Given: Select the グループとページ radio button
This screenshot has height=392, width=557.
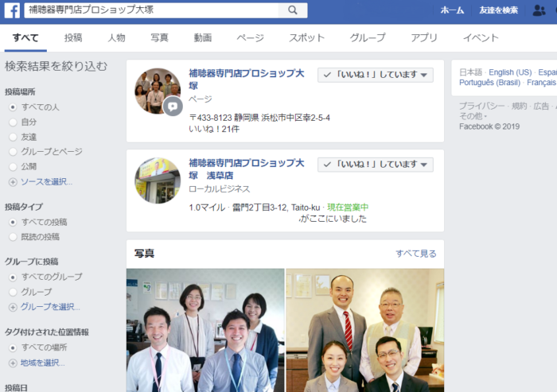Looking at the screenshot, I should pyautogui.click(x=13, y=152).
